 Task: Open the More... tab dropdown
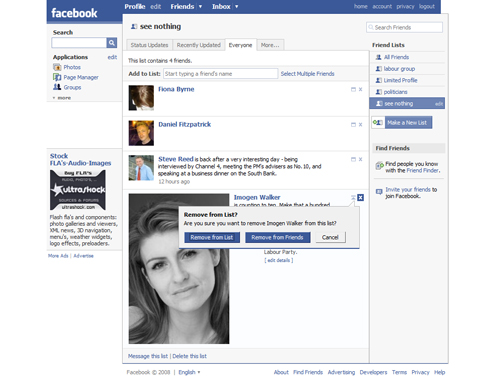[x=270, y=45]
